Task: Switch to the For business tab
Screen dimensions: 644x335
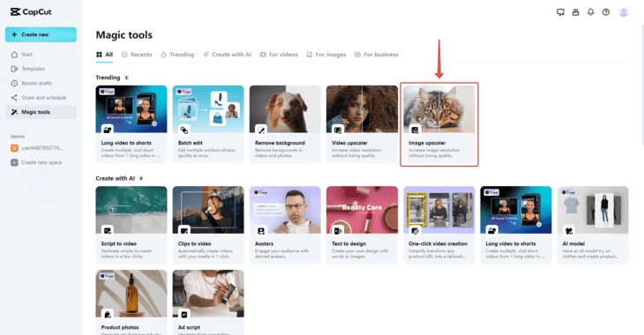Action: (376, 54)
